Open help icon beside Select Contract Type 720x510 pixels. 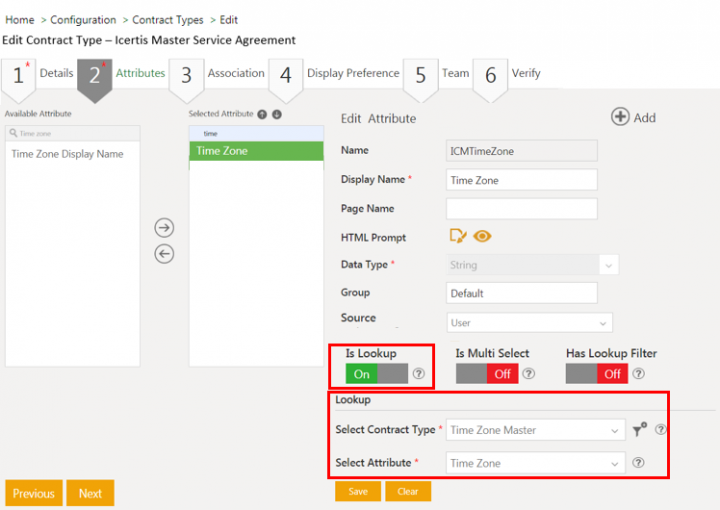pos(660,430)
